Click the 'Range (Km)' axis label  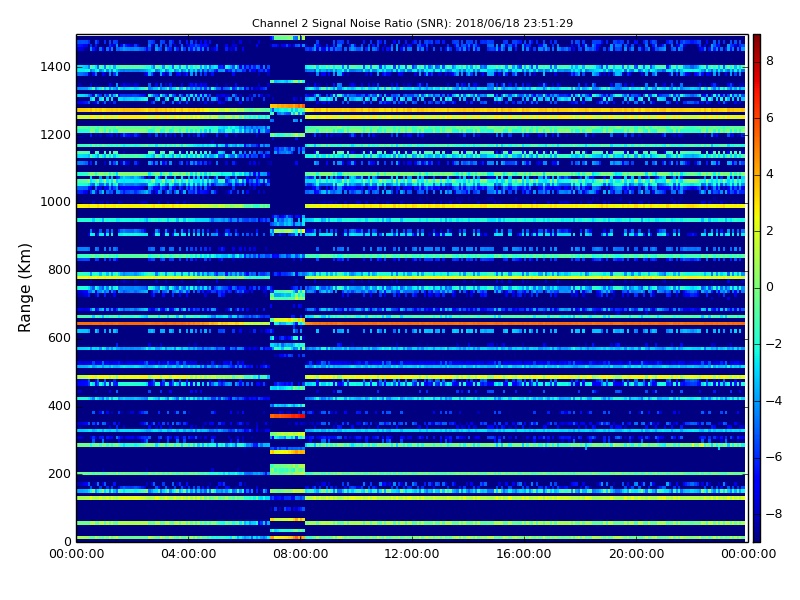click(24, 288)
